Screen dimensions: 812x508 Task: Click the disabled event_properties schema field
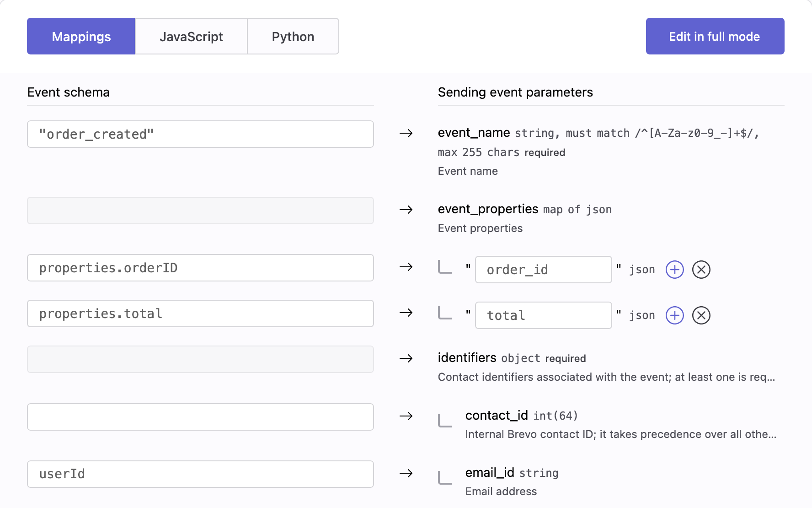pyautogui.click(x=200, y=211)
